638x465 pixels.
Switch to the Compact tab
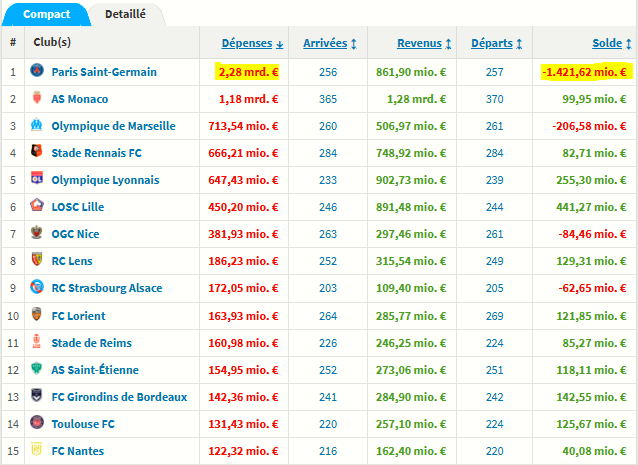(46, 14)
